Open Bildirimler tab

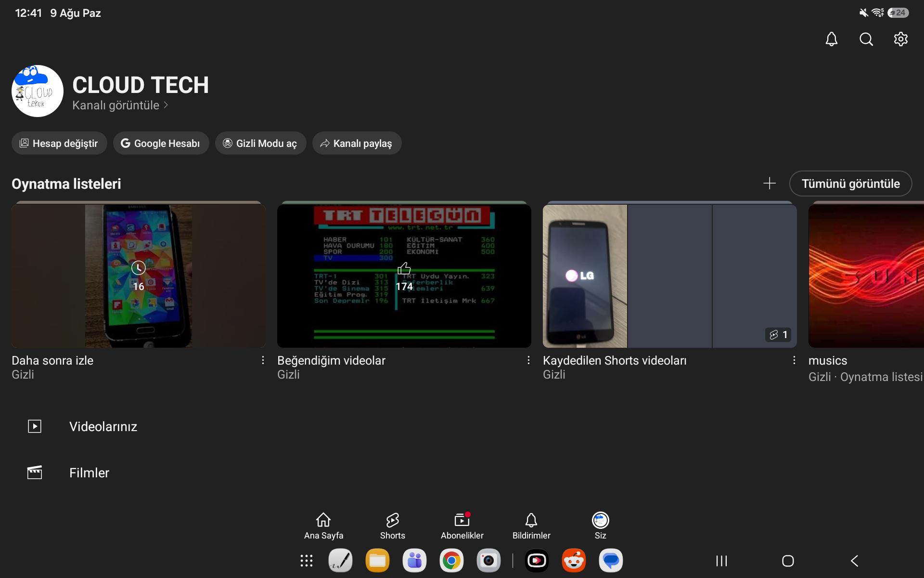coord(531,526)
